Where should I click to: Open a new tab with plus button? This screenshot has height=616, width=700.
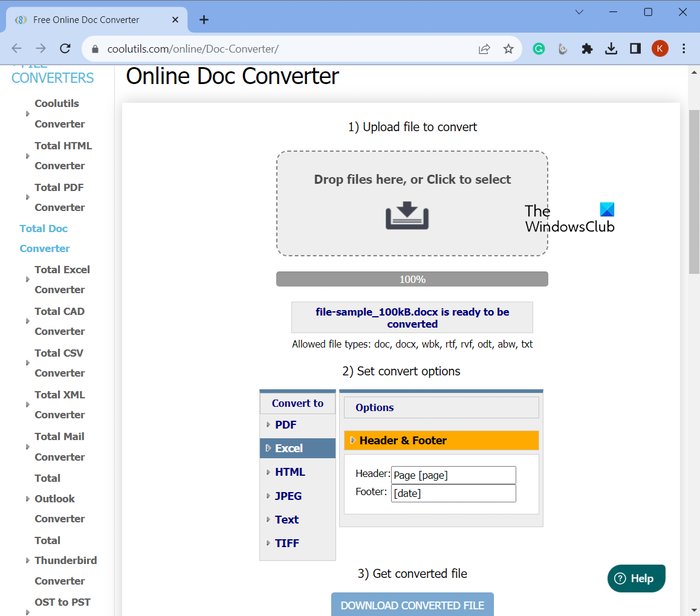[204, 20]
